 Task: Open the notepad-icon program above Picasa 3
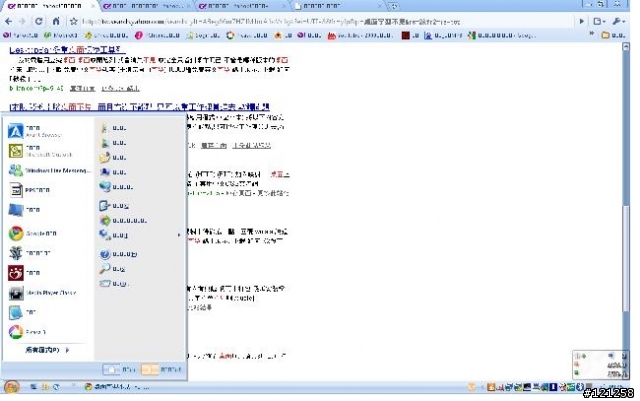[x=22, y=312]
